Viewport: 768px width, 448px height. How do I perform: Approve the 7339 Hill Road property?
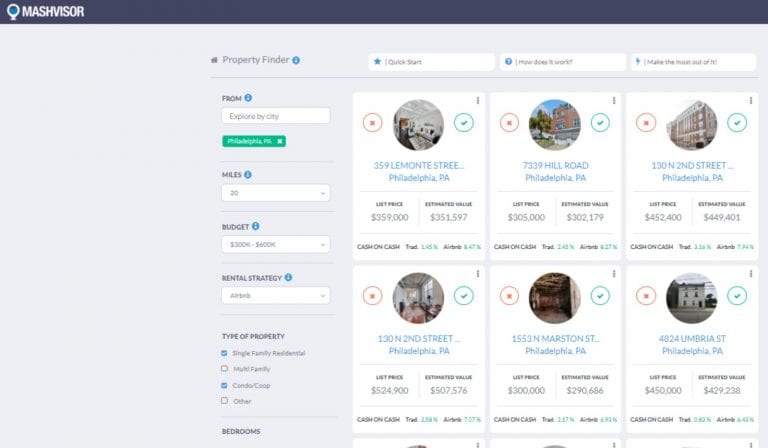(x=600, y=123)
